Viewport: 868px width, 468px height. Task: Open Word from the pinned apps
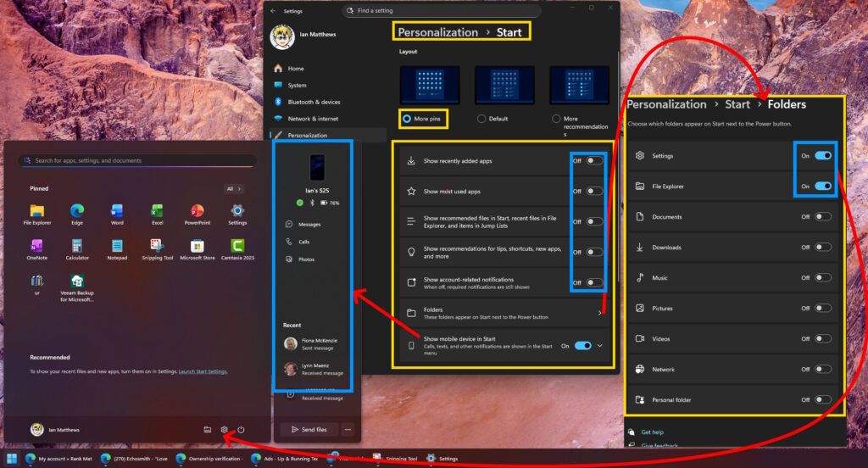click(117, 214)
